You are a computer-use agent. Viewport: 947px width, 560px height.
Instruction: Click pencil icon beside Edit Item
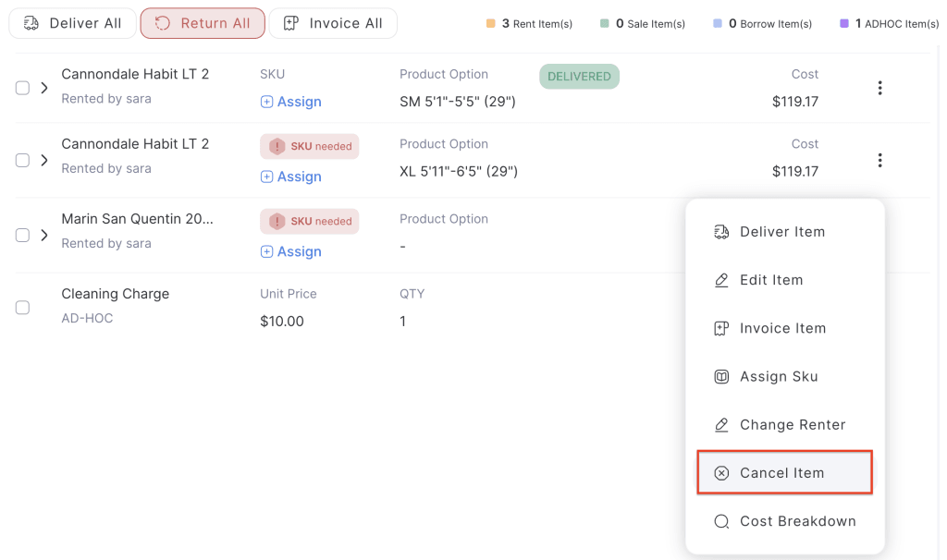click(721, 280)
